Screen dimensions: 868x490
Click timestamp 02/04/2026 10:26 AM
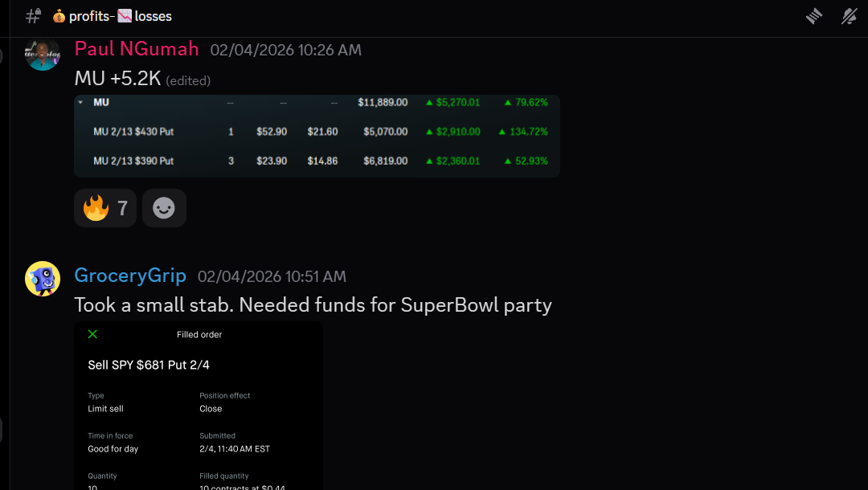[x=285, y=51]
